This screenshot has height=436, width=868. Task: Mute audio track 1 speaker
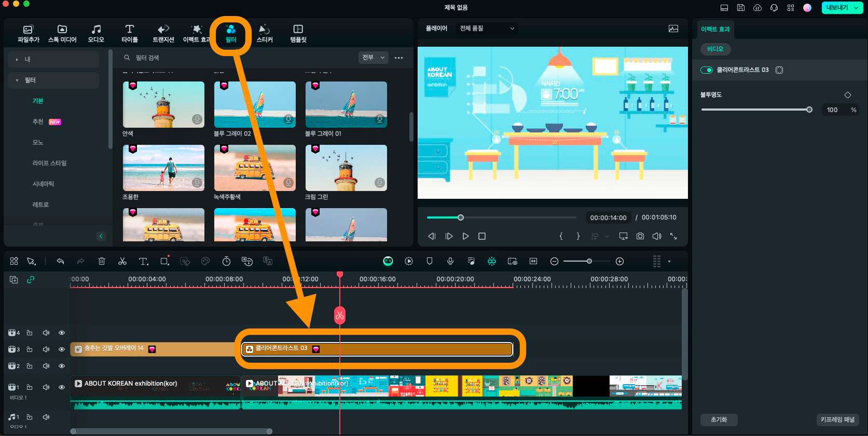[46, 417]
